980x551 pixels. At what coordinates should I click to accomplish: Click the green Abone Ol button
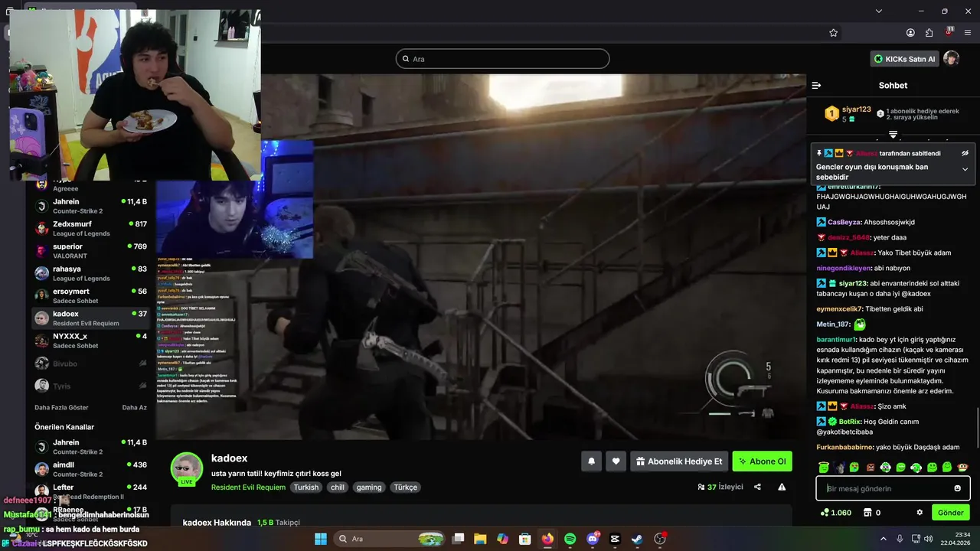coord(762,461)
